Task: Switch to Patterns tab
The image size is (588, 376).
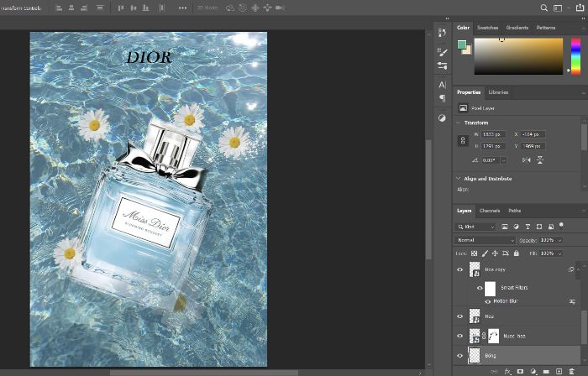Action: [546, 28]
